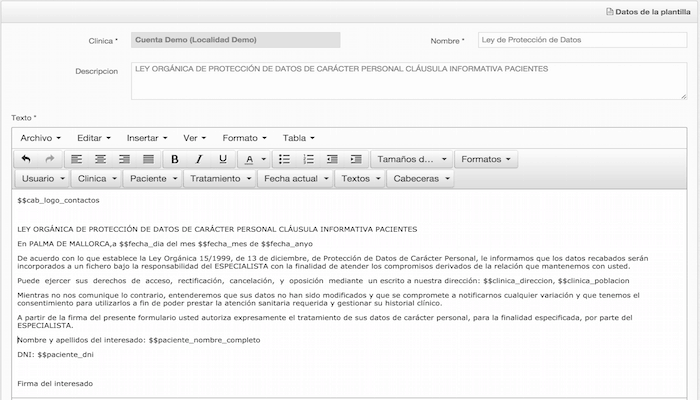Image resolution: width=700 pixels, height=400 pixels.
Task: Insert a numbered list
Action: pyautogui.click(x=308, y=159)
